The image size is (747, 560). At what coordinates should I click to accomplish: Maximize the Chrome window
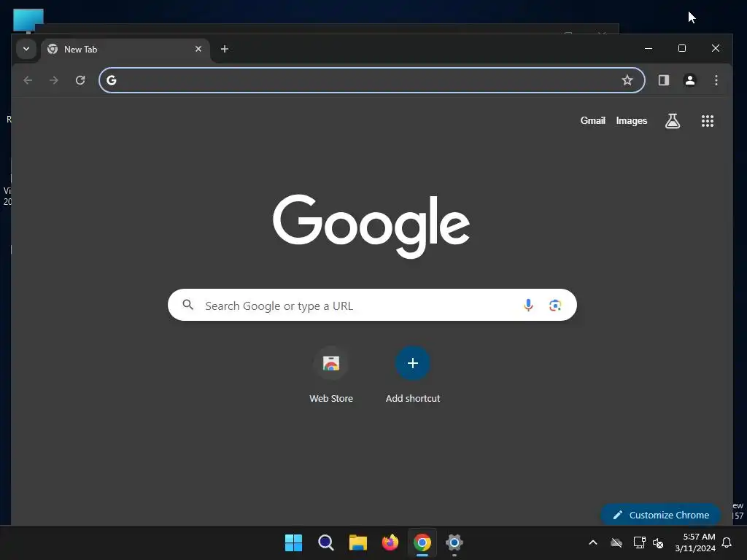(682, 48)
